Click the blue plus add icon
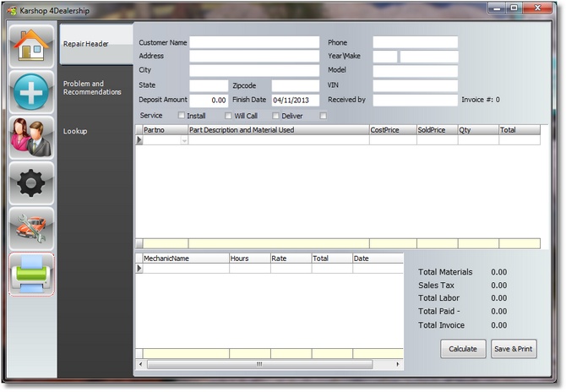The height and width of the screenshot is (392, 566). click(x=31, y=91)
